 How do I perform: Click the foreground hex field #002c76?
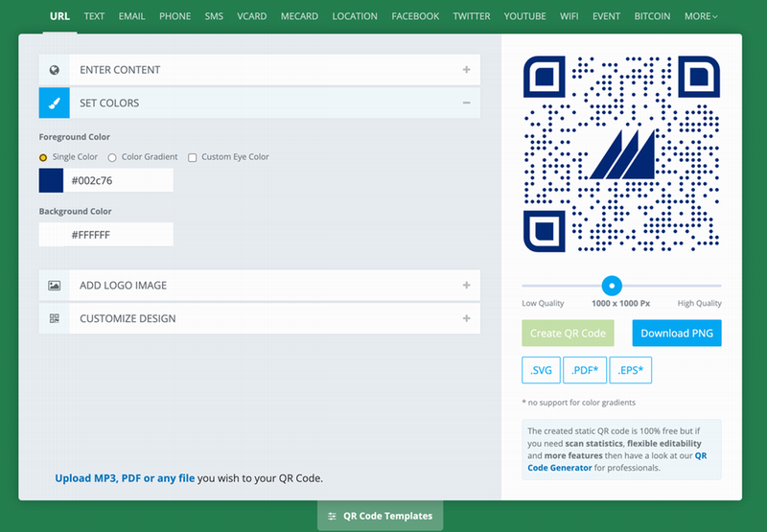pos(118,180)
